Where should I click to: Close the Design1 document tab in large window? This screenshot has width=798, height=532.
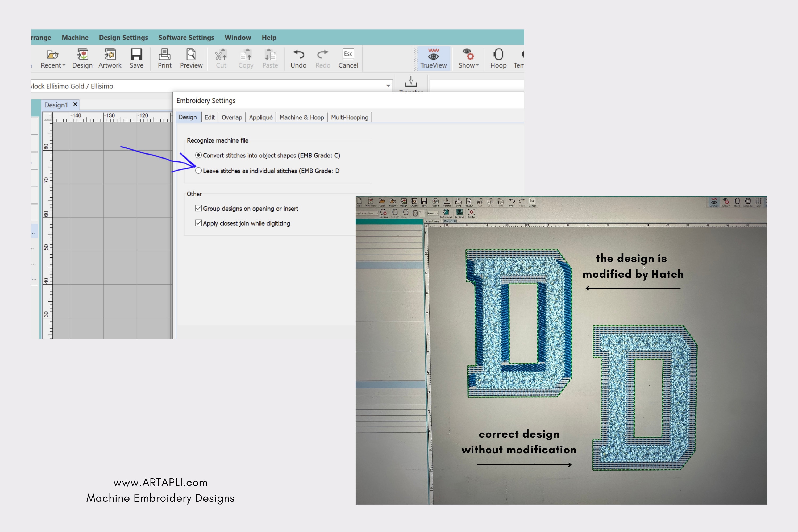(x=75, y=104)
